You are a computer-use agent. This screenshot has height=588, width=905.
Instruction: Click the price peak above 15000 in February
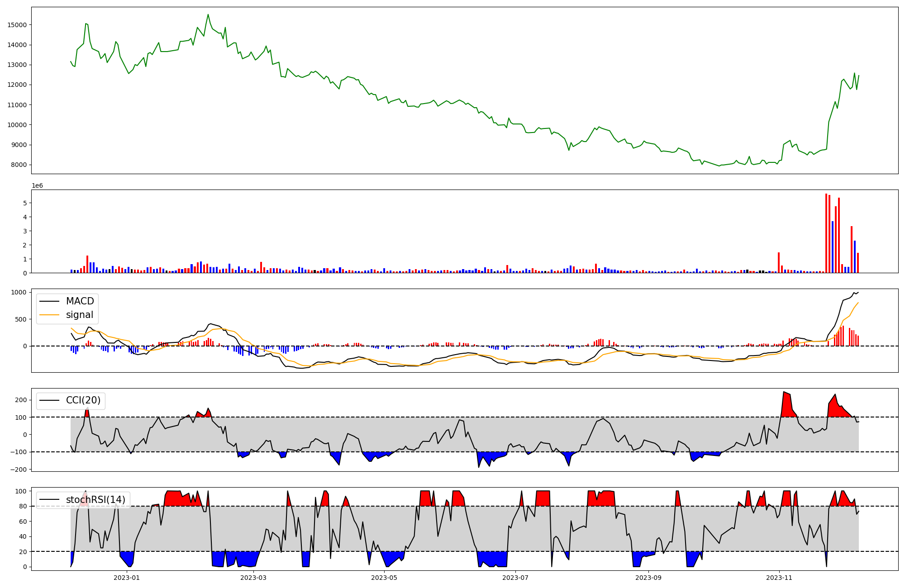coord(208,14)
